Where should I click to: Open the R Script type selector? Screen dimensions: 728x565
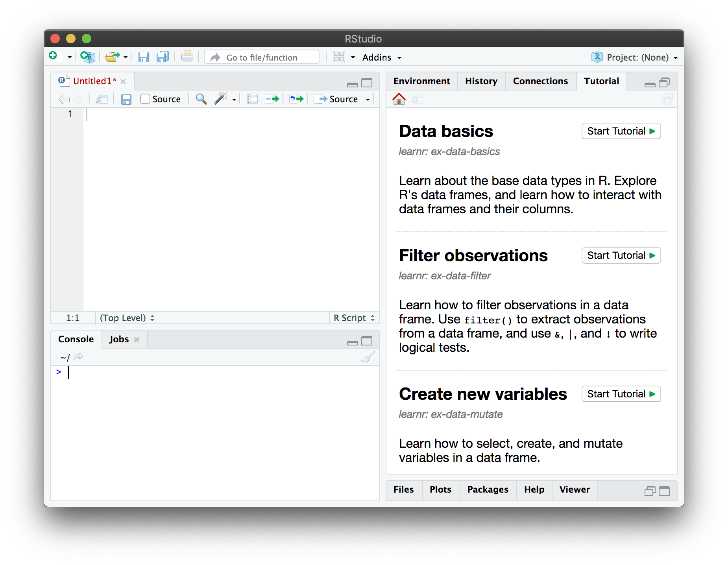[353, 318]
